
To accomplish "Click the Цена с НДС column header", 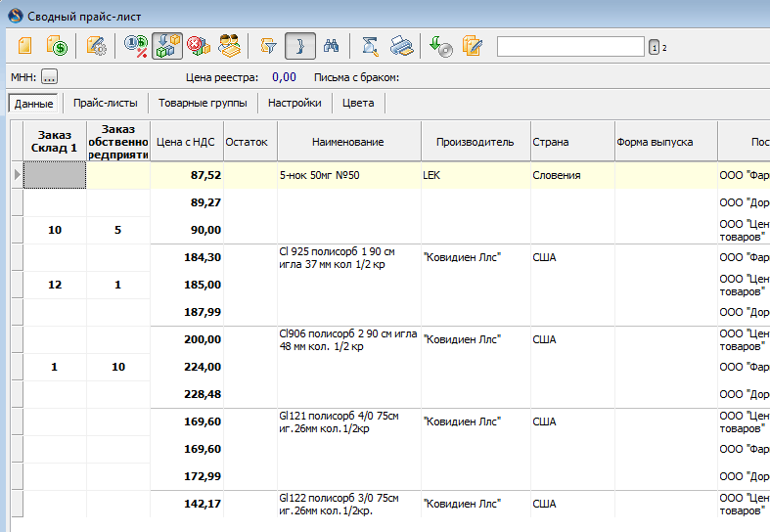I will [x=186, y=142].
